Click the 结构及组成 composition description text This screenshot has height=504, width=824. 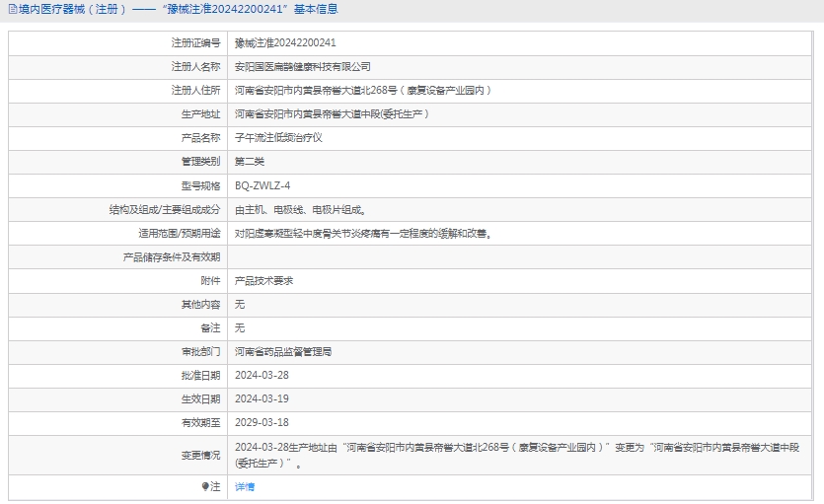click(x=300, y=209)
